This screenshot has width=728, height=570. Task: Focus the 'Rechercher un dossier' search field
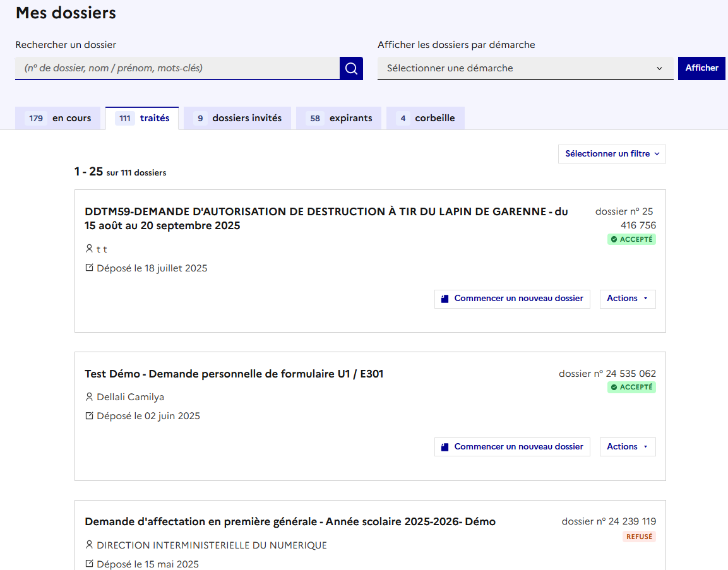[x=177, y=68]
